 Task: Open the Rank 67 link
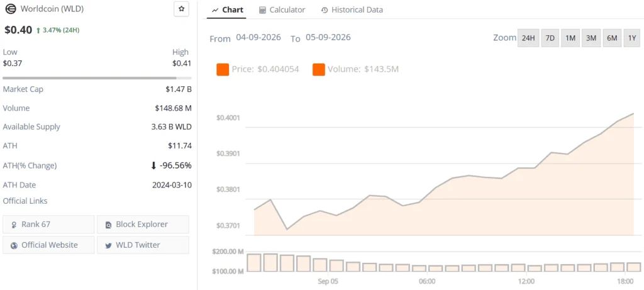click(x=48, y=225)
